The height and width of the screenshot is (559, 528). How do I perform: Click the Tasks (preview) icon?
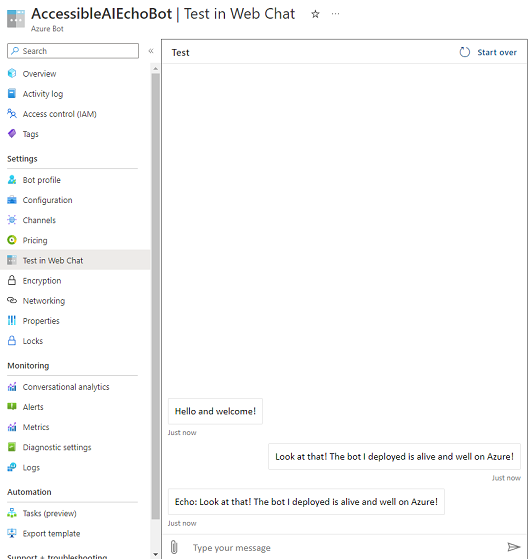click(12, 513)
